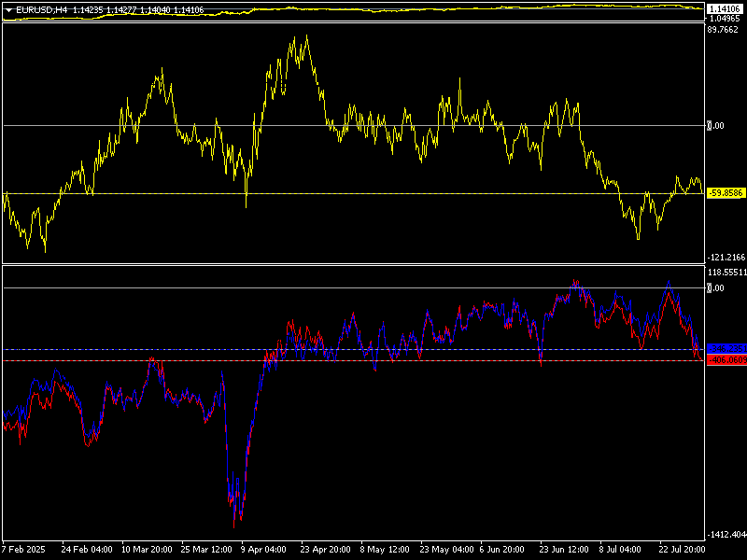The height and width of the screenshot is (560, 747).
Task: Click the -121.2166 scale minimum label
Action: pyautogui.click(x=726, y=258)
